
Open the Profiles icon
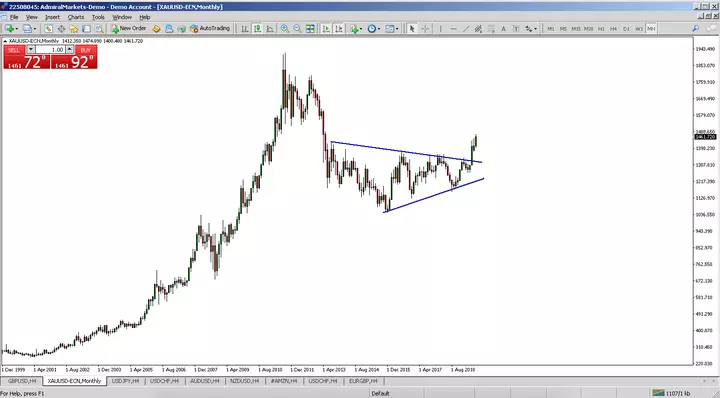(27, 28)
